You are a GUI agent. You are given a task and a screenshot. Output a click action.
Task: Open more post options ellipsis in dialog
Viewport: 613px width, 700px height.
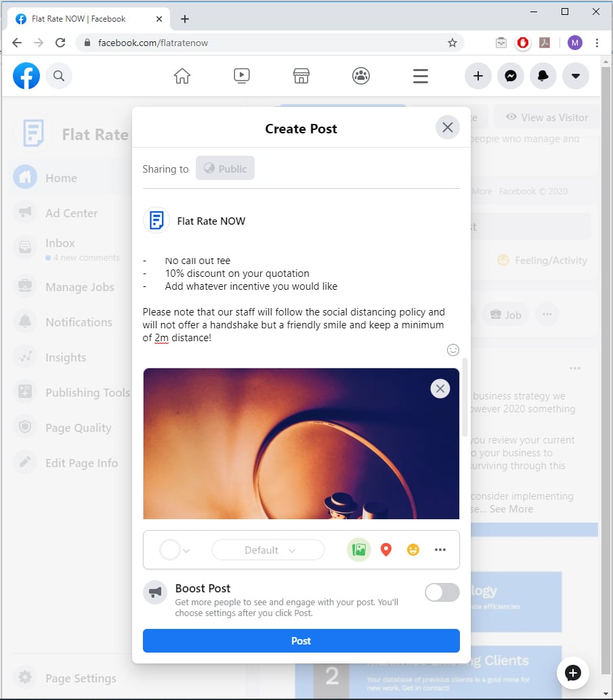pyautogui.click(x=440, y=550)
